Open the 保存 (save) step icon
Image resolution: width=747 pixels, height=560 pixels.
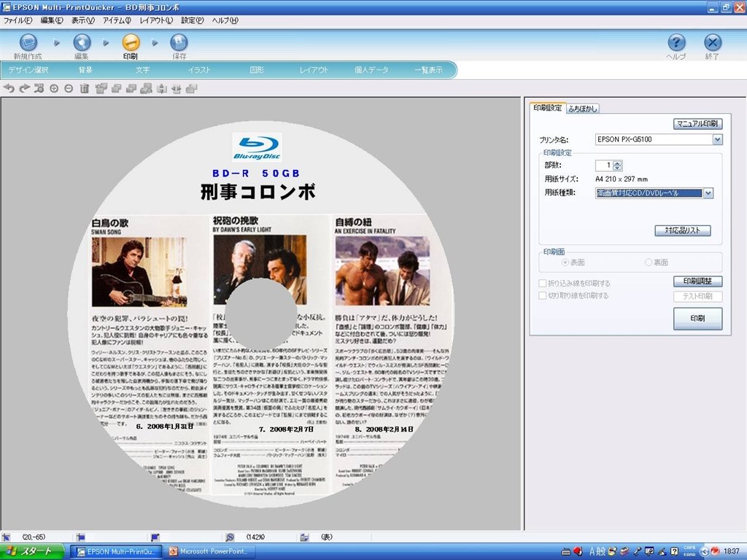pyautogui.click(x=179, y=42)
